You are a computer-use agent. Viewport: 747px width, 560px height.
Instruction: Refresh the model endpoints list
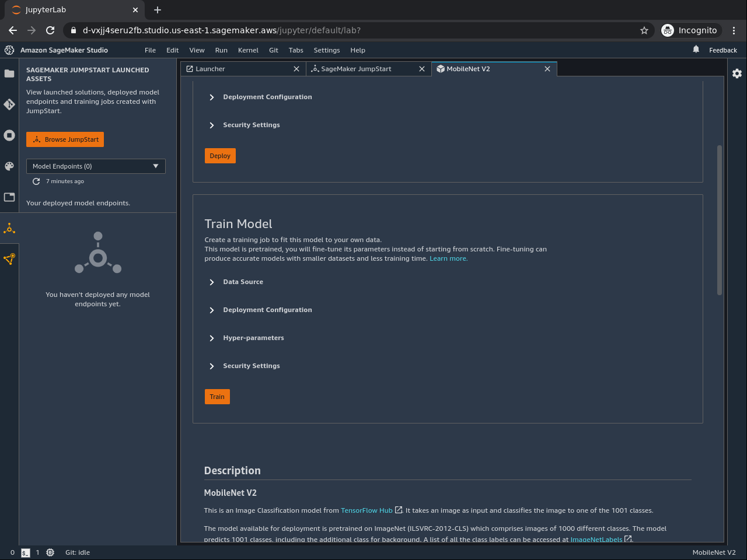[x=36, y=181]
